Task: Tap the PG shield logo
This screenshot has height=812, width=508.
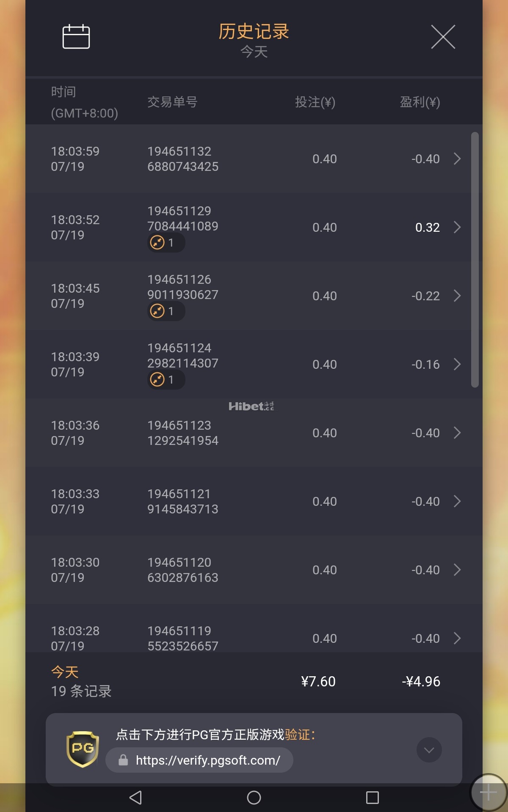Action: 83,749
